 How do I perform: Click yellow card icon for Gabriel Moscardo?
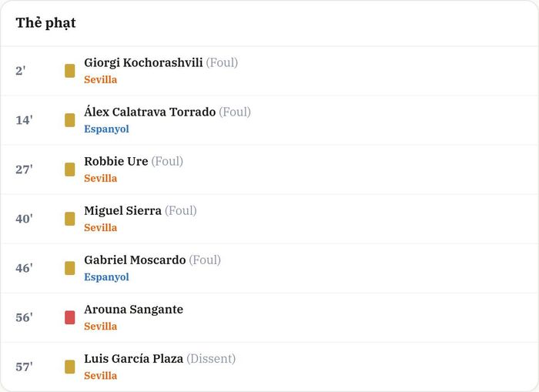click(70, 268)
